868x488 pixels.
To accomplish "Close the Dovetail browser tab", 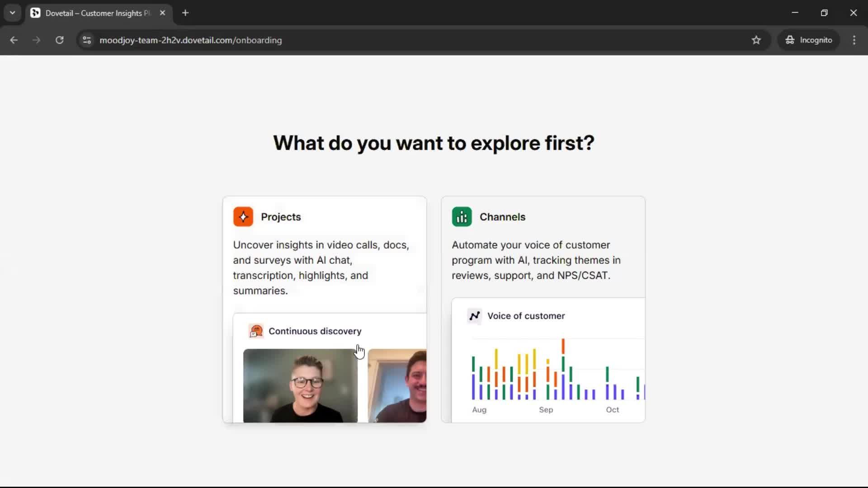I will 162,13.
